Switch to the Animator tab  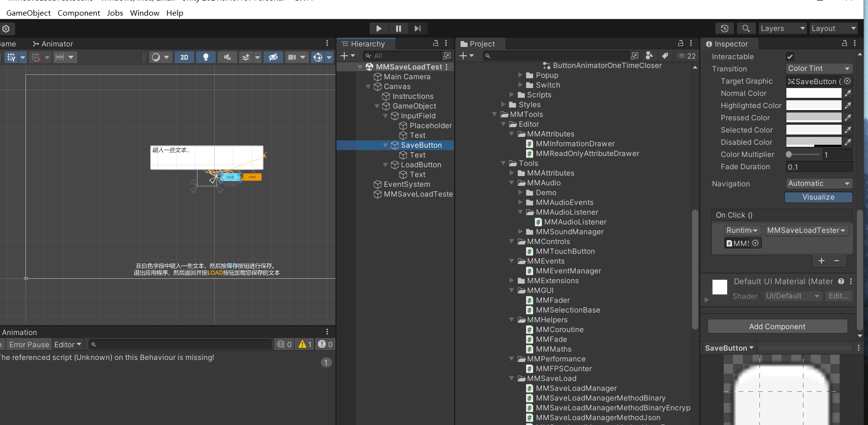[x=53, y=44]
